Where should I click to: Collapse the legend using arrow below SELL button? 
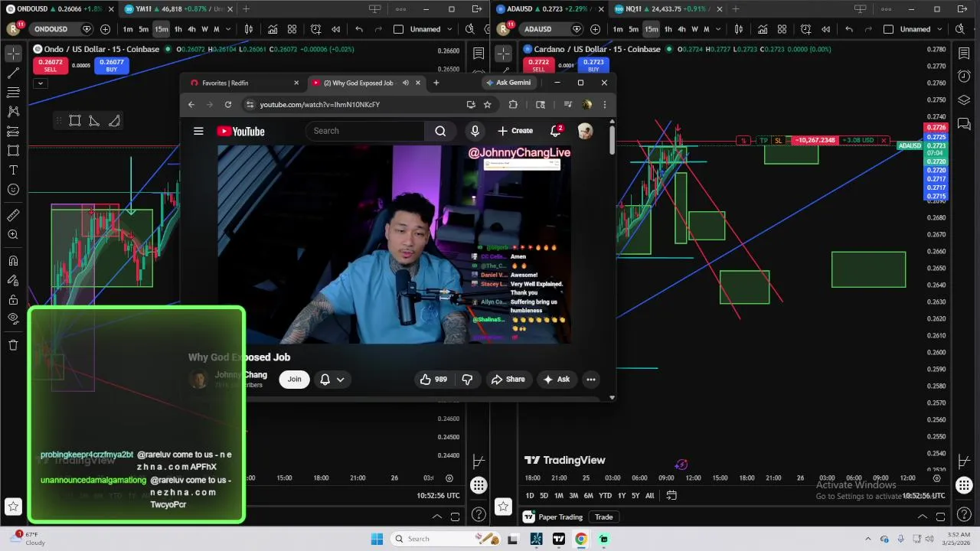[x=41, y=83]
